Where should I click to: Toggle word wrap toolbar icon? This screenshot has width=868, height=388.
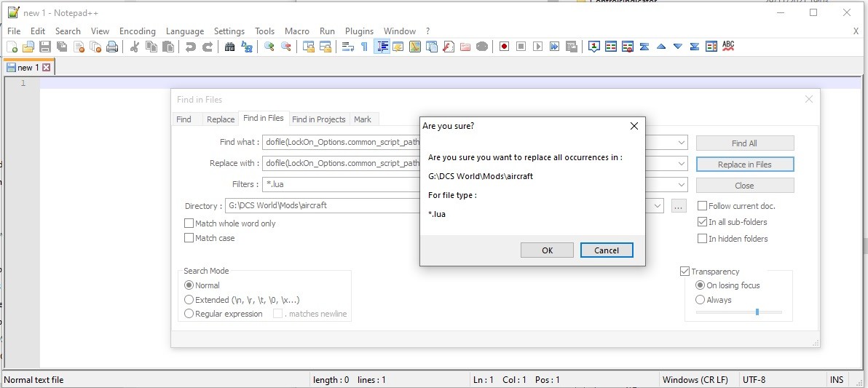348,47
